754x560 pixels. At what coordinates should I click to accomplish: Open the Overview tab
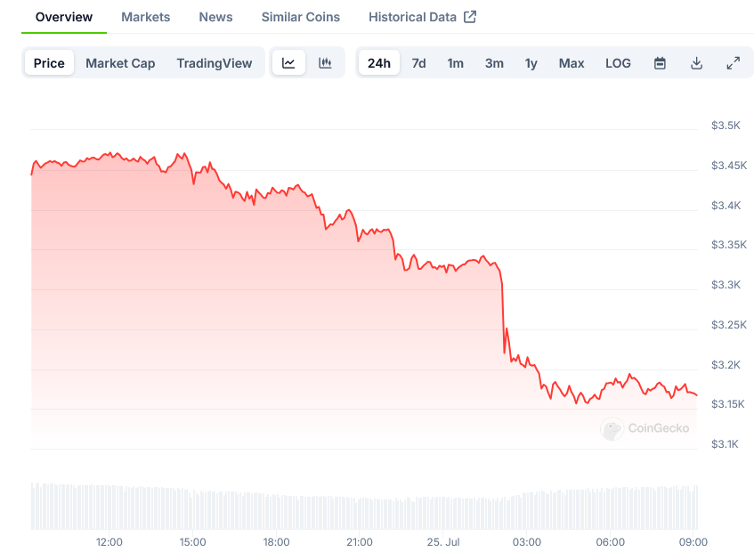click(x=64, y=17)
